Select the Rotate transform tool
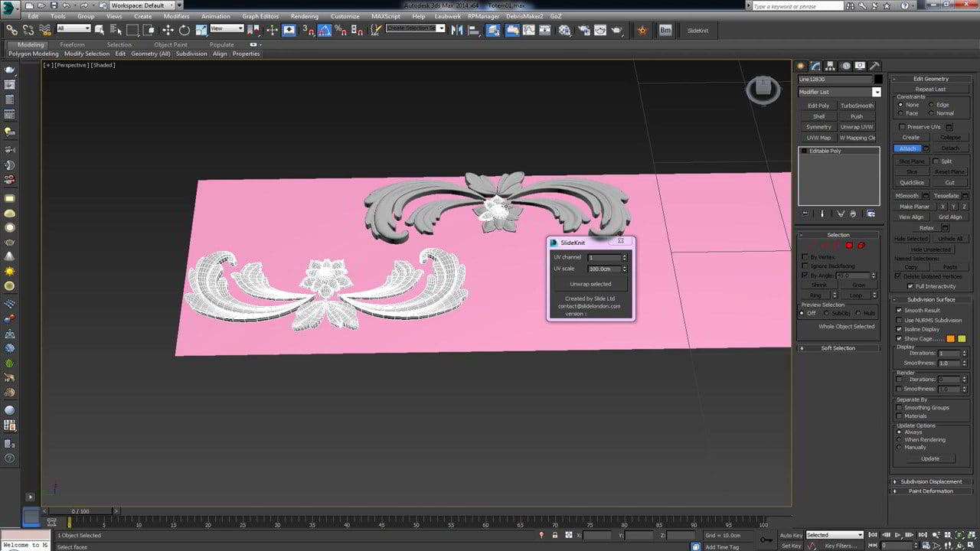 tap(185, 31)
